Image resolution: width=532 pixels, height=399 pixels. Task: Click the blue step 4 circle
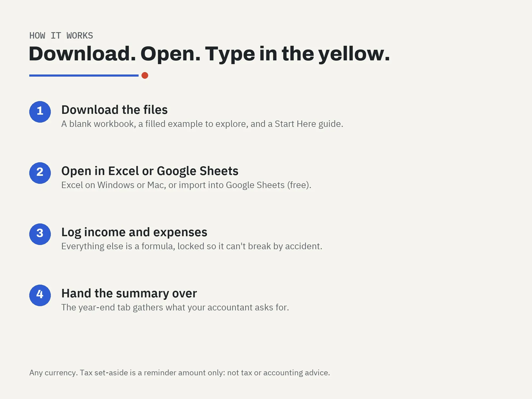(x=40, y=295)
